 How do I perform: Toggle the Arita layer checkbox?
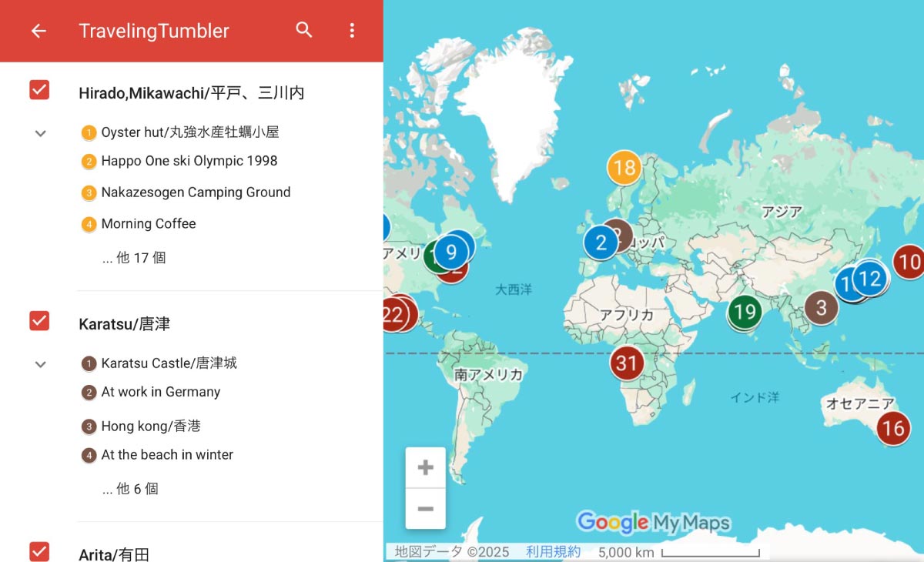click(39, 551)
